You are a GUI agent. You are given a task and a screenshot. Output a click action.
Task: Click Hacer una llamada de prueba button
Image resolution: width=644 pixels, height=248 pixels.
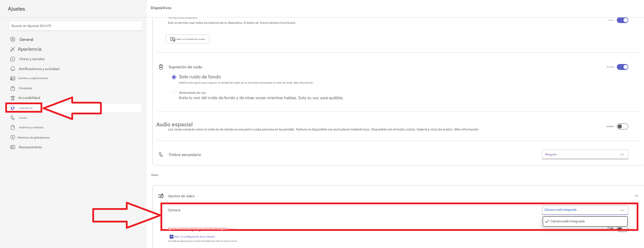188,39
